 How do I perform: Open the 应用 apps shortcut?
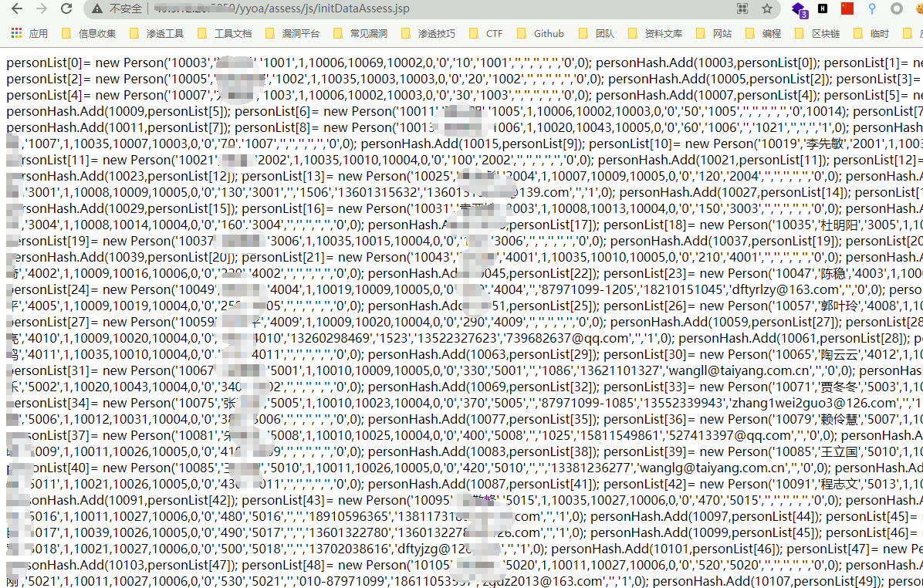click(x=29, y=34)
